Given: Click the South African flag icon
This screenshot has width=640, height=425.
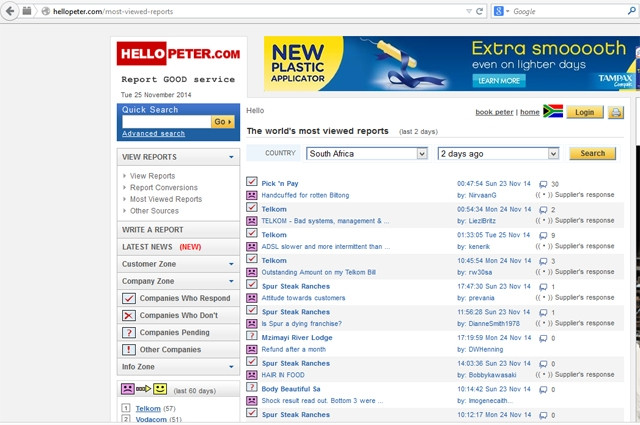Looking at the screenshot, I should pyautogui.click(x=553, y=112).
